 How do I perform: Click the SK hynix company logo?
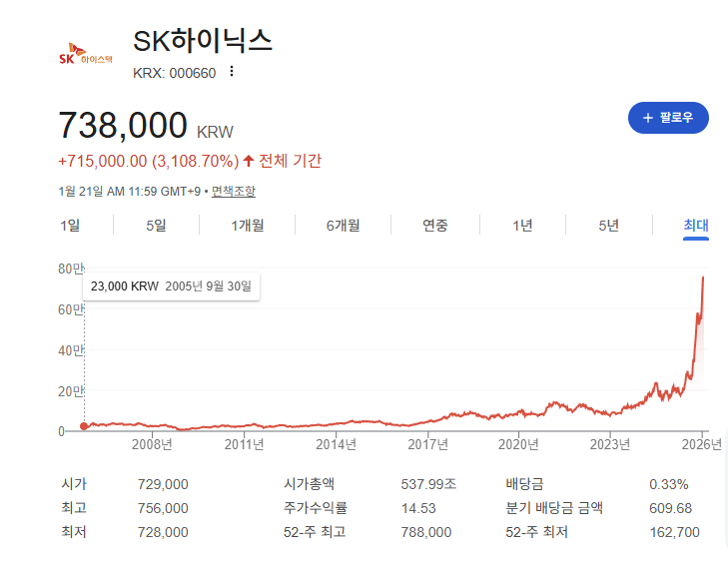click(86, 54)
